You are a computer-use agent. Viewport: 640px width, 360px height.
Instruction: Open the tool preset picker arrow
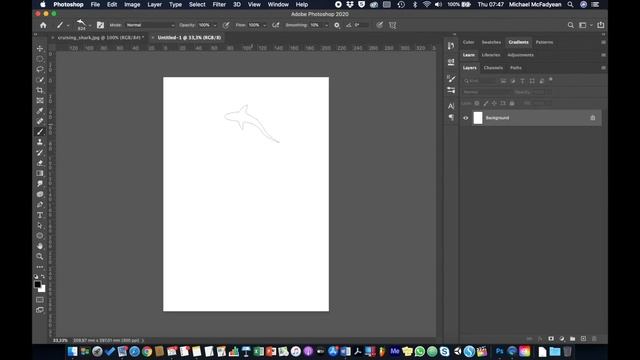click(x=68, y=26)
